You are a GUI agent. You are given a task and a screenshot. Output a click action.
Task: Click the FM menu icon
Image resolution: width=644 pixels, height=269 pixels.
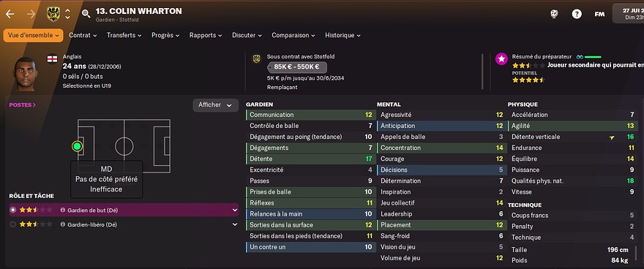pos(599,14)
